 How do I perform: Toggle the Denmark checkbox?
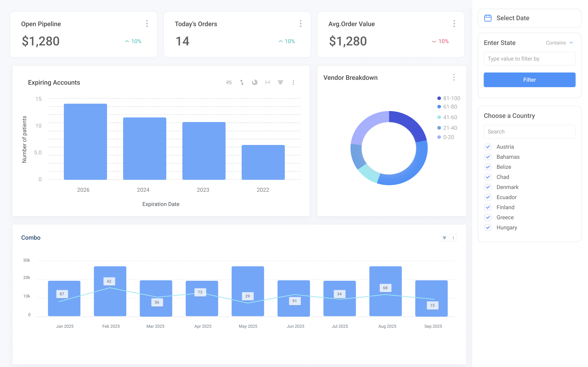488,187
